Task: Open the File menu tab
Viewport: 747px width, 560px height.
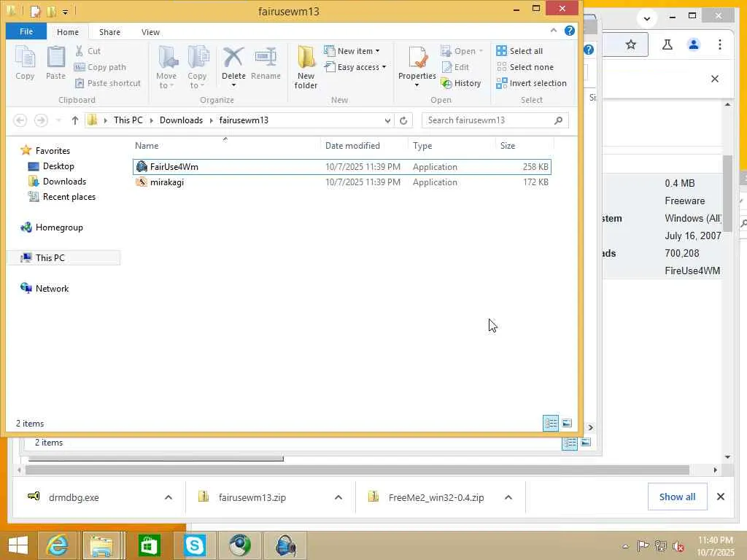Action: [26, 31]
